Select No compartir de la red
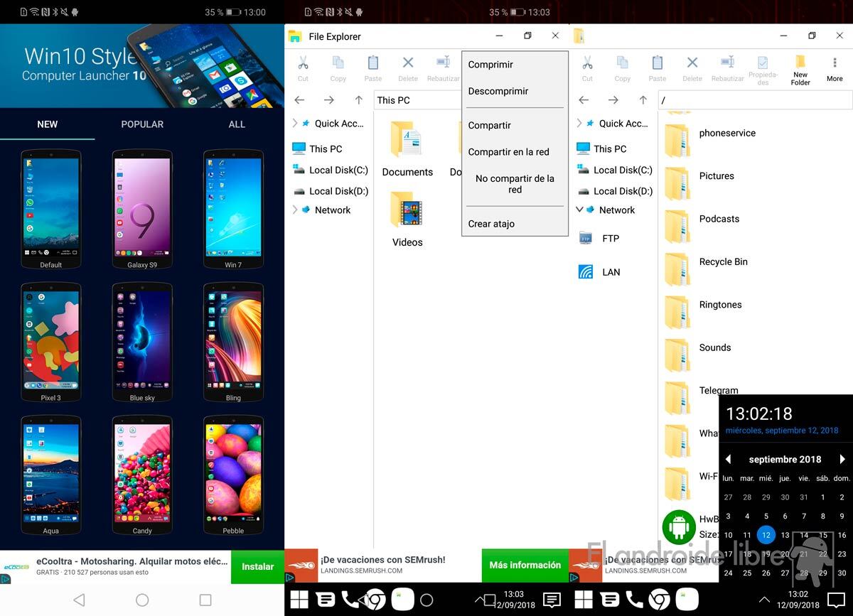This screenshot has height=616, width=853. [515, 184]
